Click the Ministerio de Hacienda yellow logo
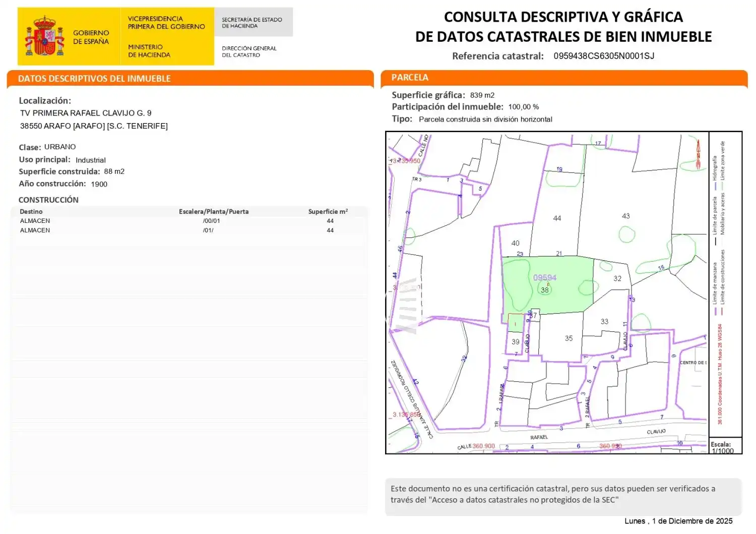The height and width of the screenshot is (534, 756). (166, 36)
